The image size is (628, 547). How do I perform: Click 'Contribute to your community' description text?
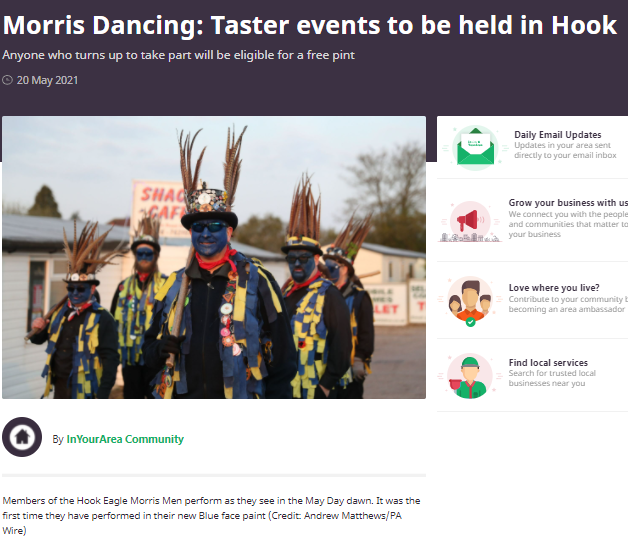(x=568, y=304)
